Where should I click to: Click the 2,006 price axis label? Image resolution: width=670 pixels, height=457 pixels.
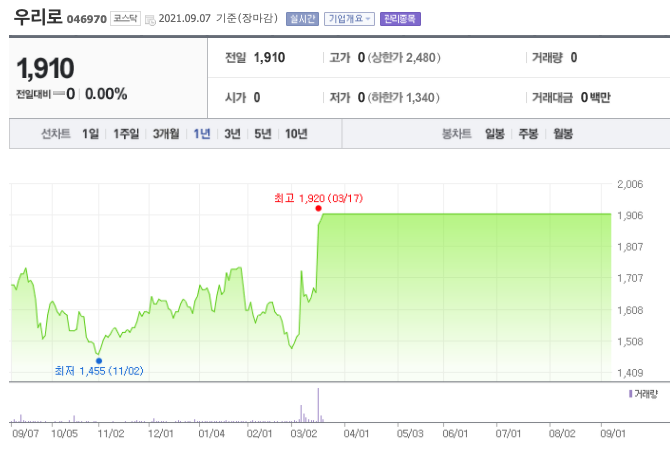(x=630, y=184)
